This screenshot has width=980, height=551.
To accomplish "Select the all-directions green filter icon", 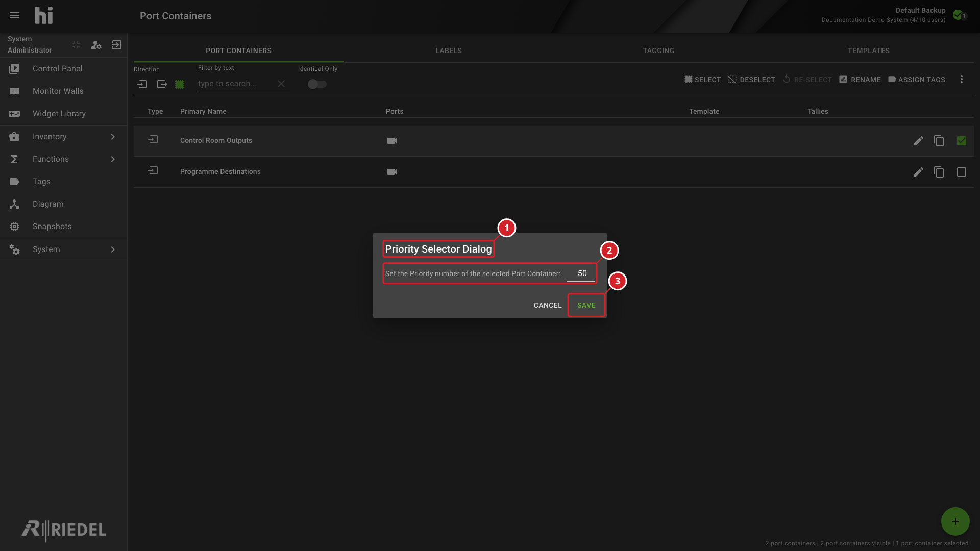I will coord(180,84).
